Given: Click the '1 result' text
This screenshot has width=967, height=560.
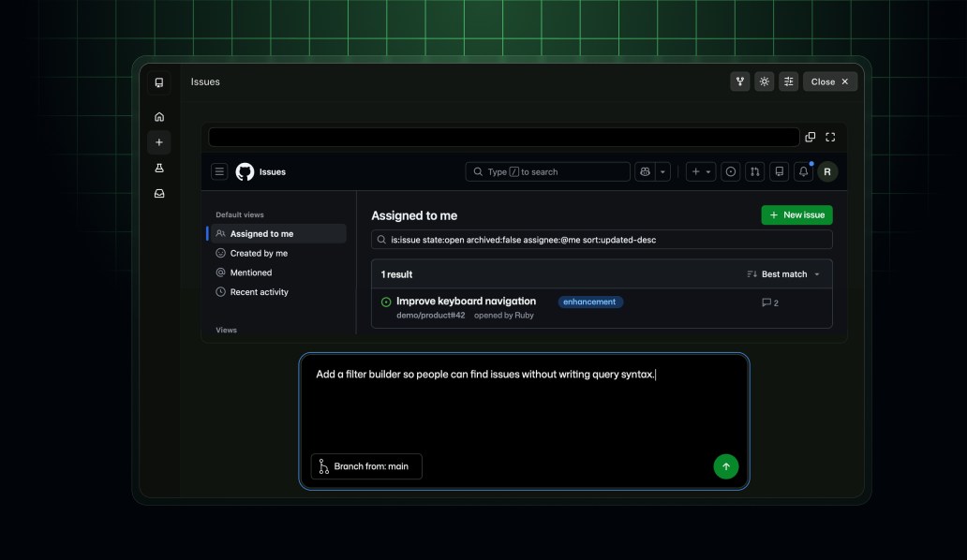Looking at the screenshot, I should pos(396,274).
